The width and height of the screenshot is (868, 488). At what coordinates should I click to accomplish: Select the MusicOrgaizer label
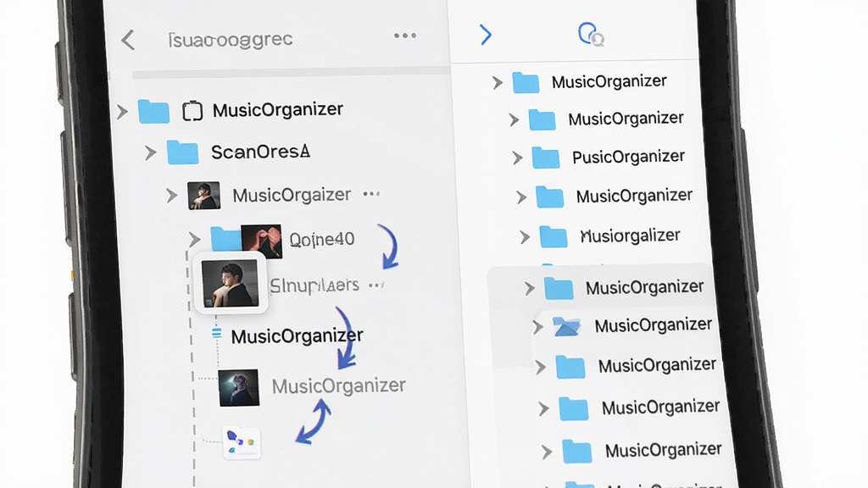(292, 195)
